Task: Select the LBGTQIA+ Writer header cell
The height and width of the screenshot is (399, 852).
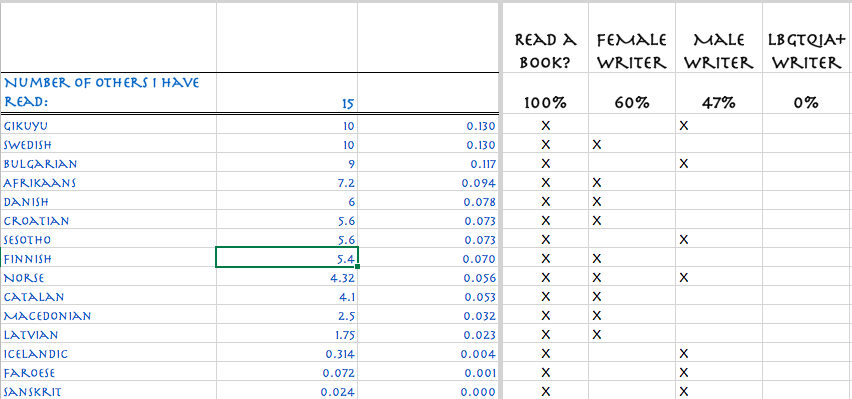Action: [x=807, y=52]
